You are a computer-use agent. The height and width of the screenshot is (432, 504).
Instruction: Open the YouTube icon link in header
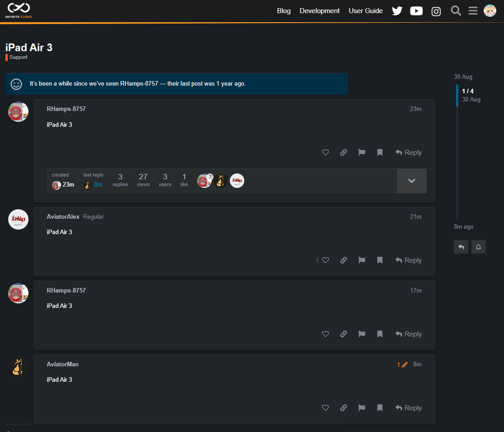(416, 11)
